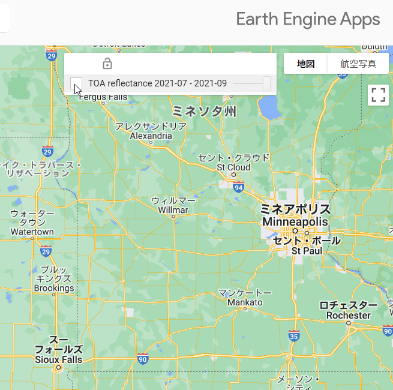Click the I-29 shield near Watertown
This screenshot has width=393, height=390.
tap(46, 251)
